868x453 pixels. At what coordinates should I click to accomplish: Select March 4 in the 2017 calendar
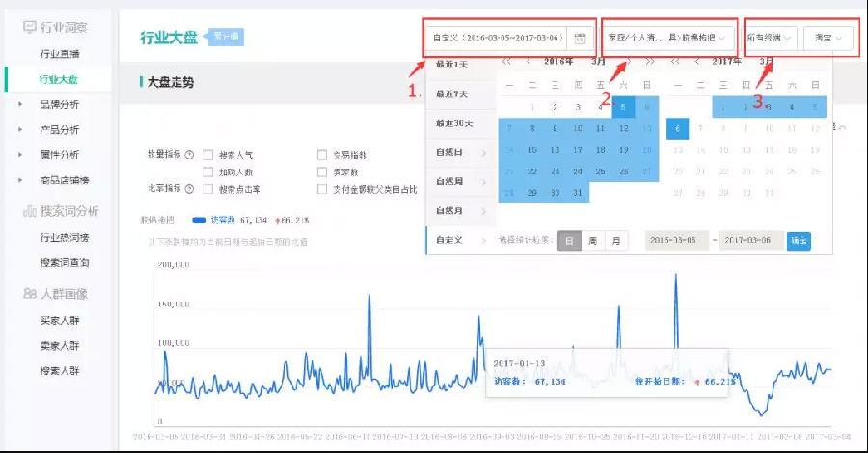[x=792, y=107]
